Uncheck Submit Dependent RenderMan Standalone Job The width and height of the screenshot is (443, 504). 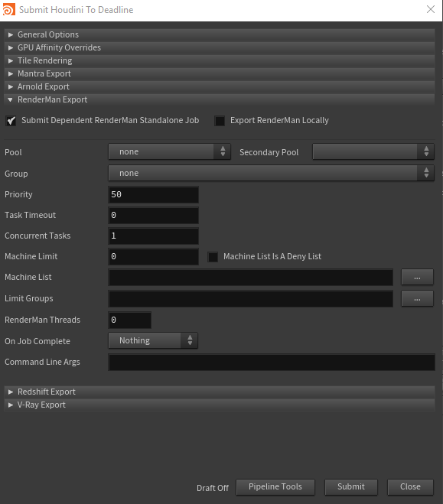[11, 121]
